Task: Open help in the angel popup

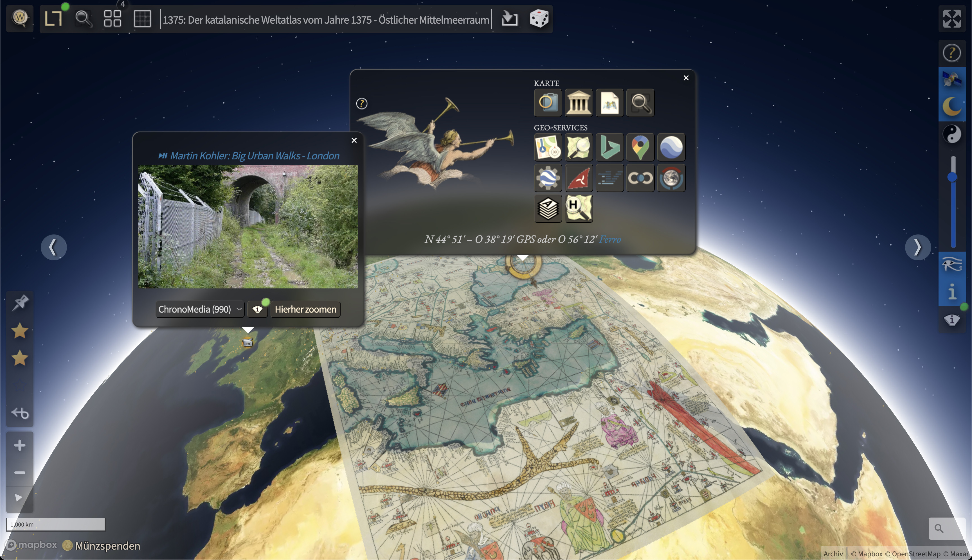Action: 361,103
